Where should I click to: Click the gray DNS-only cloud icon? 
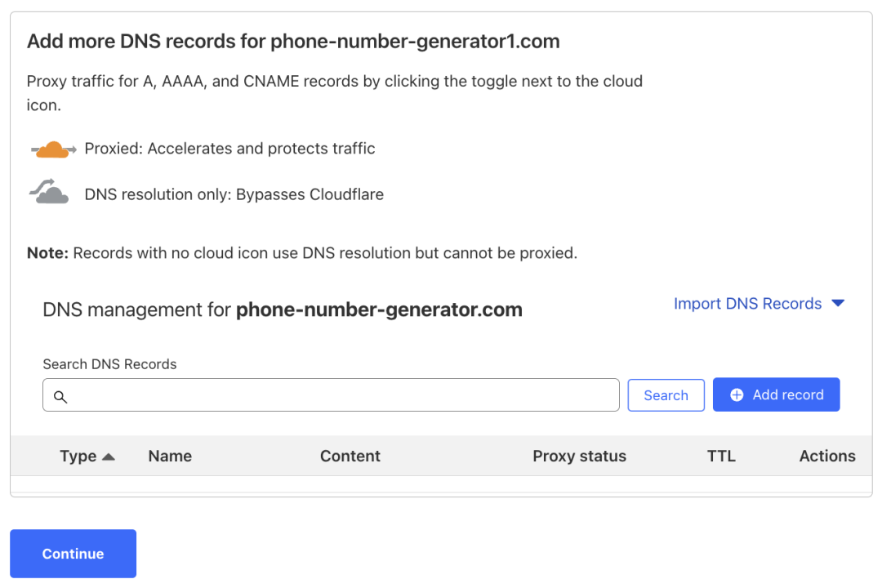coord(51,192)
